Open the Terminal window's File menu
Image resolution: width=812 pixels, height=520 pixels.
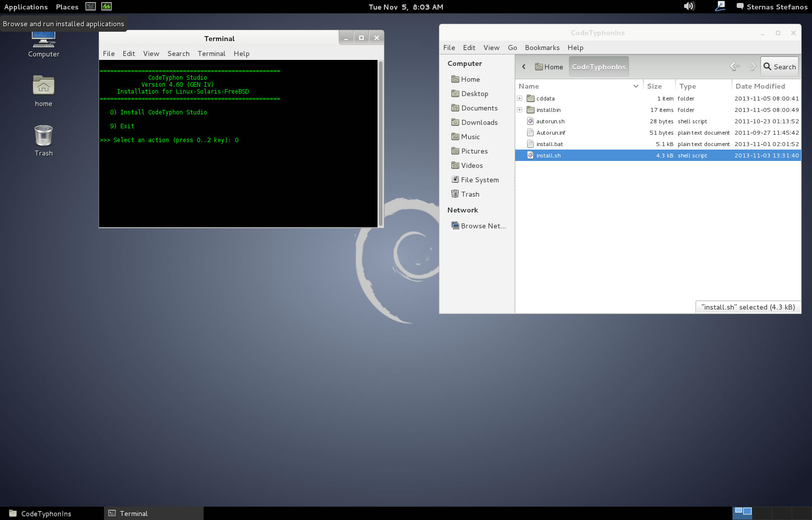tap(109, 53)
